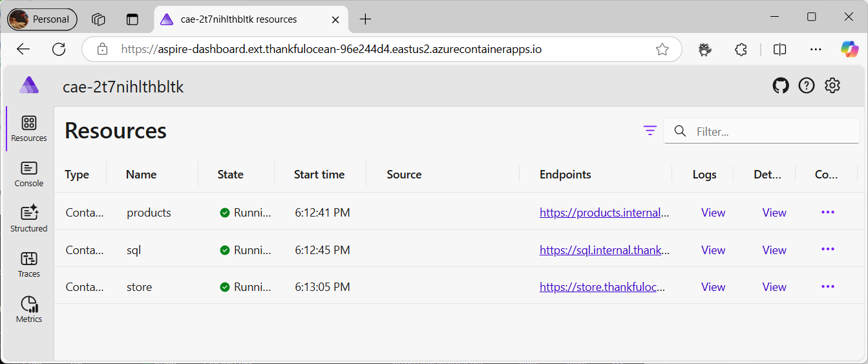This screenshot has width=868, height=364.
Task: Open the bug extension icon in toolbar
Action: coord(706,49)
